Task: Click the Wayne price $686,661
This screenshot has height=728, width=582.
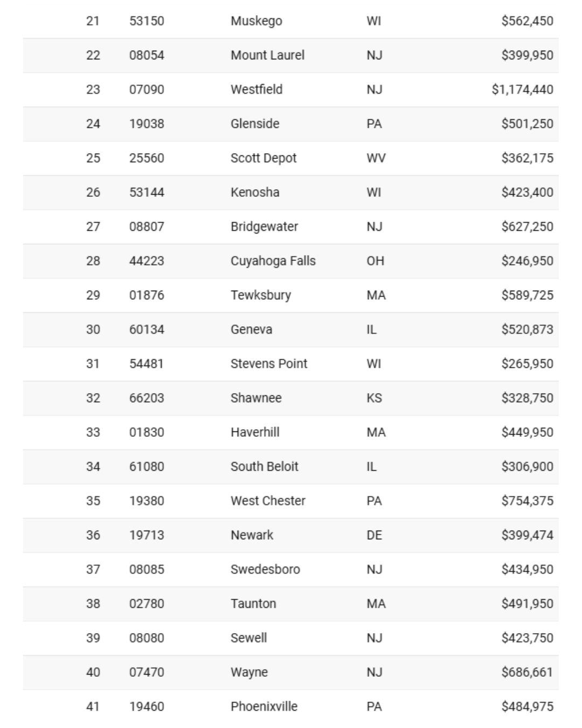Action: (x=526, y=672)
